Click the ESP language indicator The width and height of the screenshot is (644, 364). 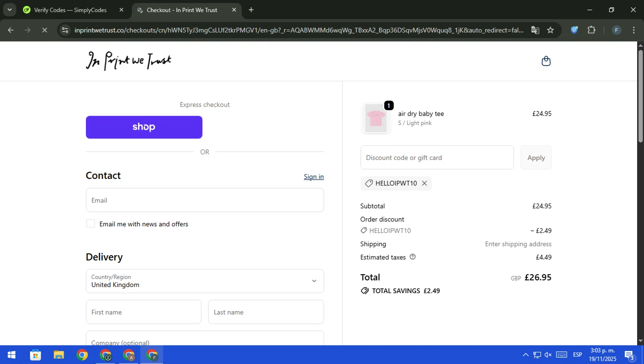click(577, 355)
